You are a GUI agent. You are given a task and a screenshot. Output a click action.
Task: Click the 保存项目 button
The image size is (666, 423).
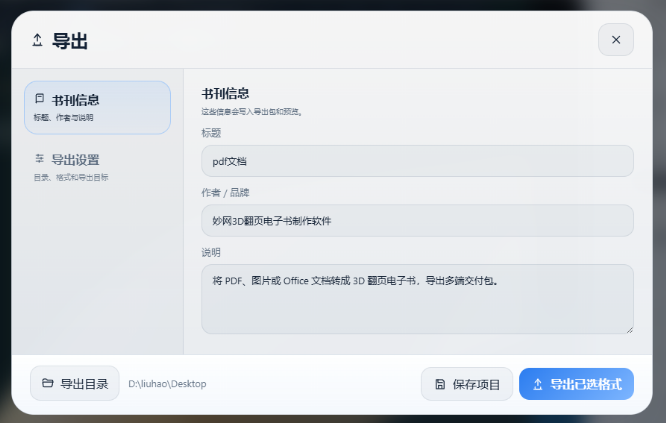pos(467,384)
